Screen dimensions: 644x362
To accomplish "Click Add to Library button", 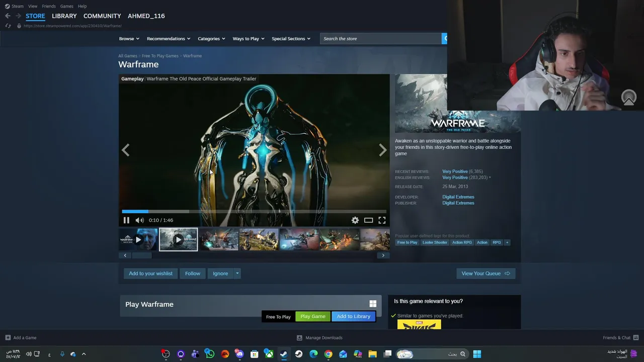I will (x=353, y=316).
